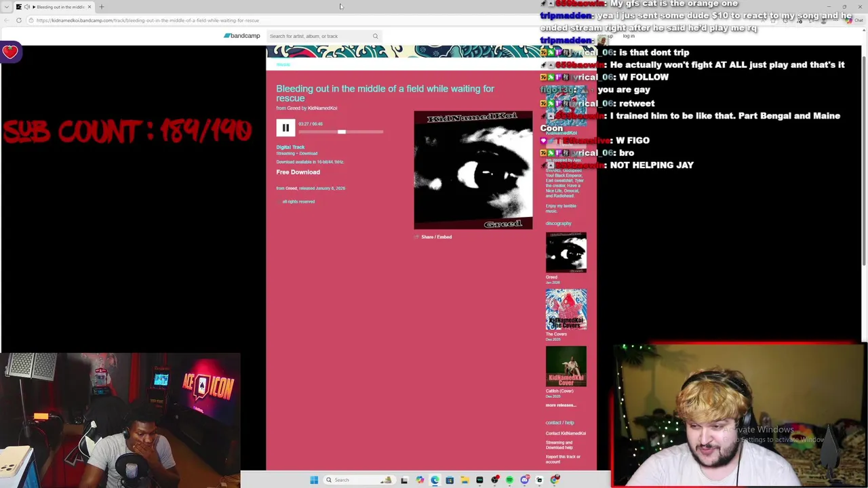Close the Bleeding out browser tab
This screenshot has height=488, width=868.
pyautogui.click(x=89, y=7)
